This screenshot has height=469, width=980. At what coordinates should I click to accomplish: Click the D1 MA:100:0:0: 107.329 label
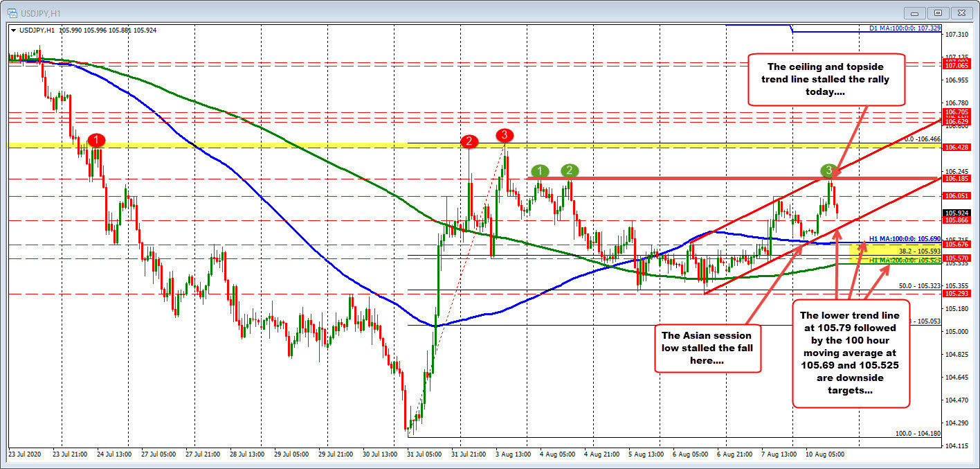coord(905,28)
